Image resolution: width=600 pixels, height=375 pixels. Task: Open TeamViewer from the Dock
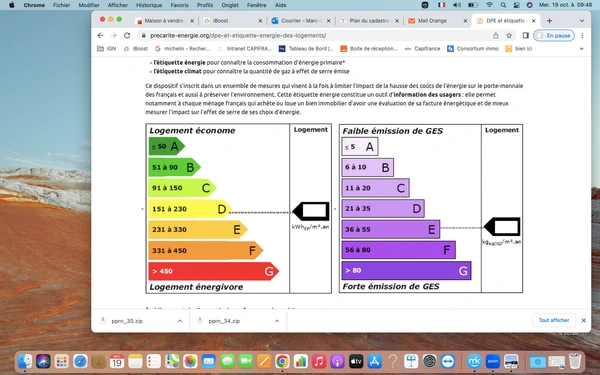pos(448,361)
